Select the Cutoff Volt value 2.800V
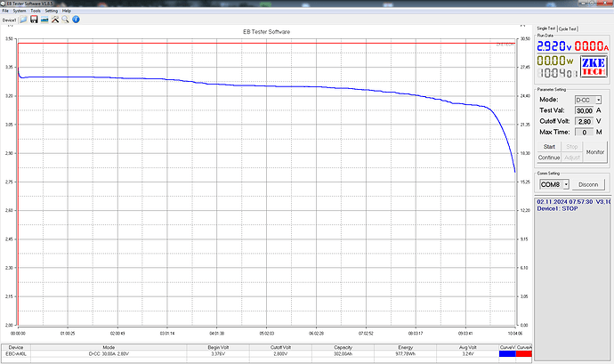 click(280, 354)
